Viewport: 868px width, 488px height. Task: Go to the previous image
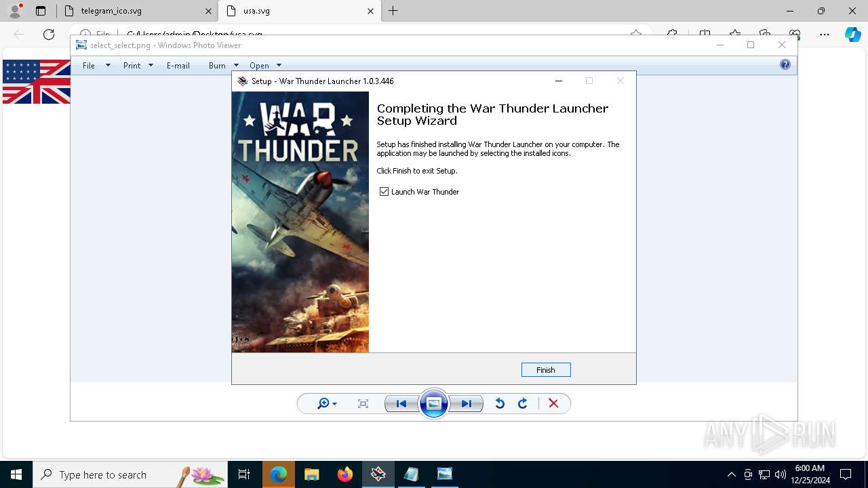pos(401,404)
